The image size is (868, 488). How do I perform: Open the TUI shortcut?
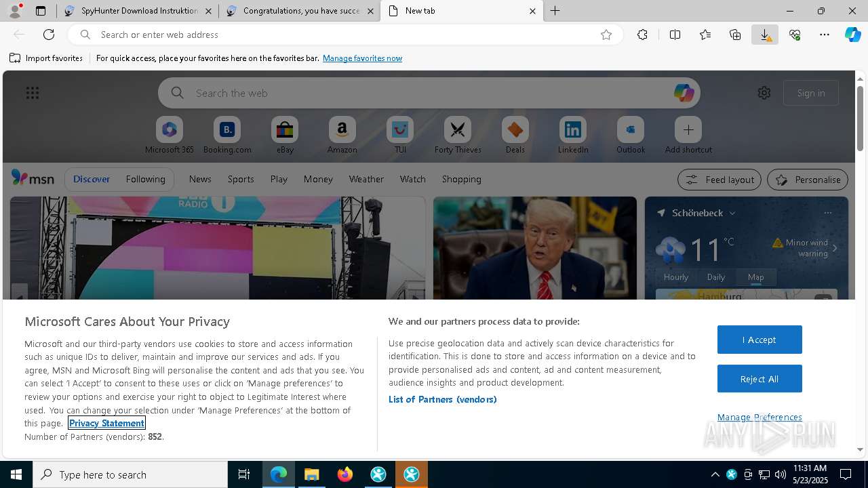[400, 136]
